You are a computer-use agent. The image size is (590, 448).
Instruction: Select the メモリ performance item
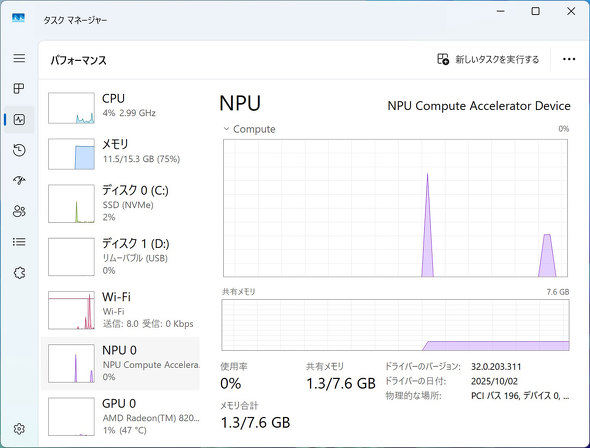[120, 153]
